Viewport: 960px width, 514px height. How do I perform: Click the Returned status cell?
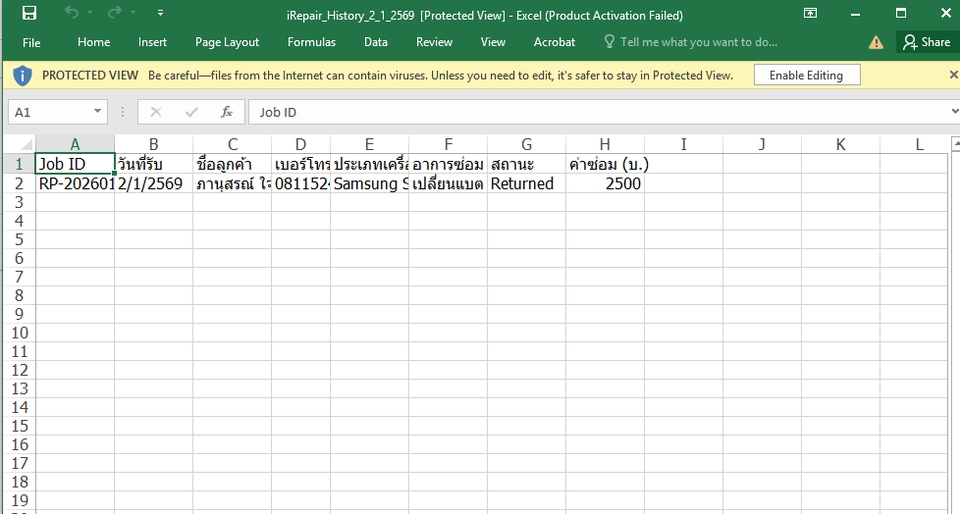(527, 184)
